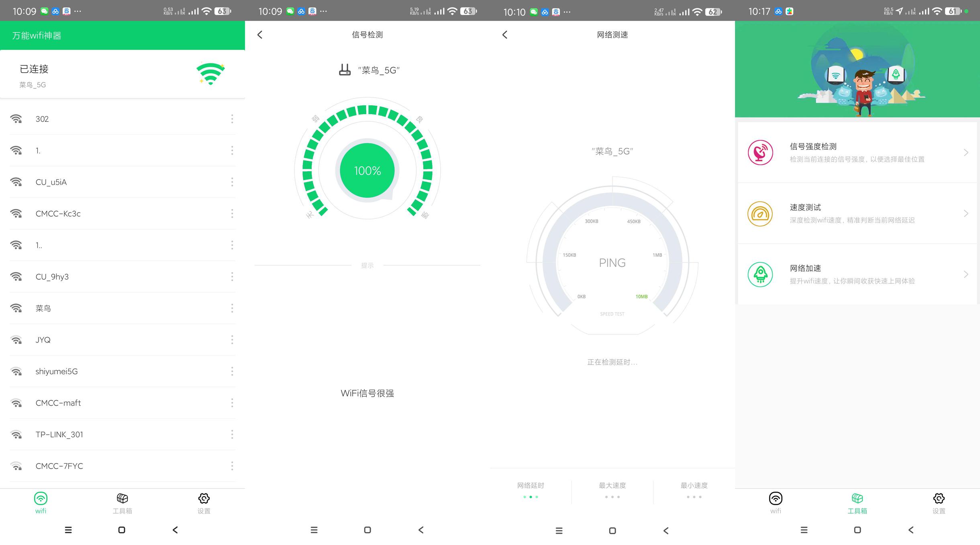Tap the green rocket network boost icon
This screenshot has width=980, height=545.
(x=760, y=275)
